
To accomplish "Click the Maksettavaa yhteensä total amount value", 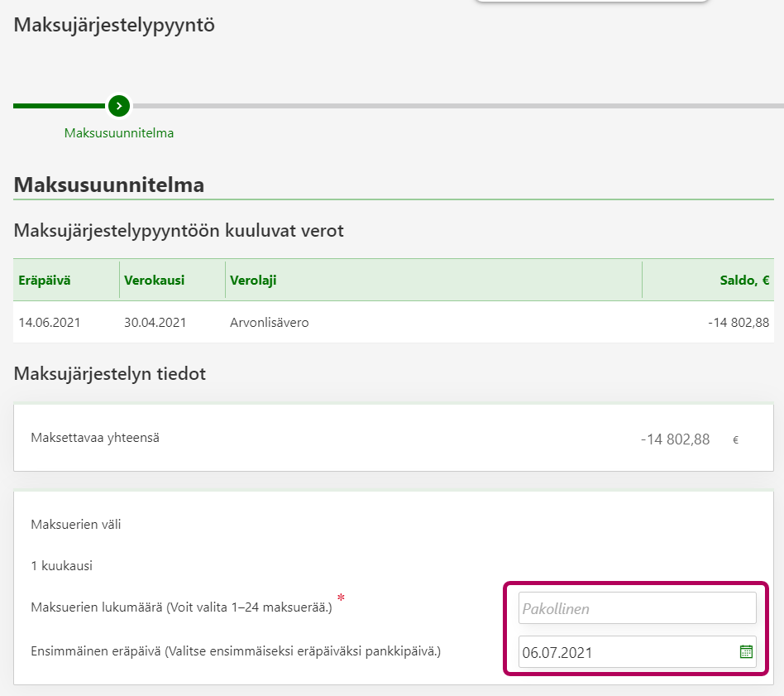I will [x=675, y=439].
